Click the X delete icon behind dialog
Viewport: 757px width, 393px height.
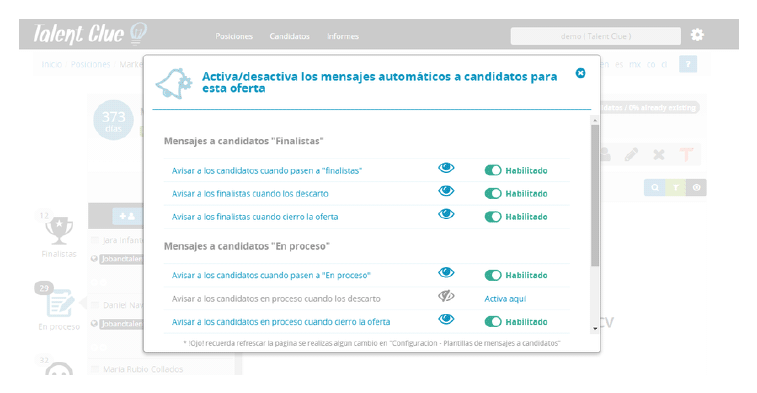[659, 154]
